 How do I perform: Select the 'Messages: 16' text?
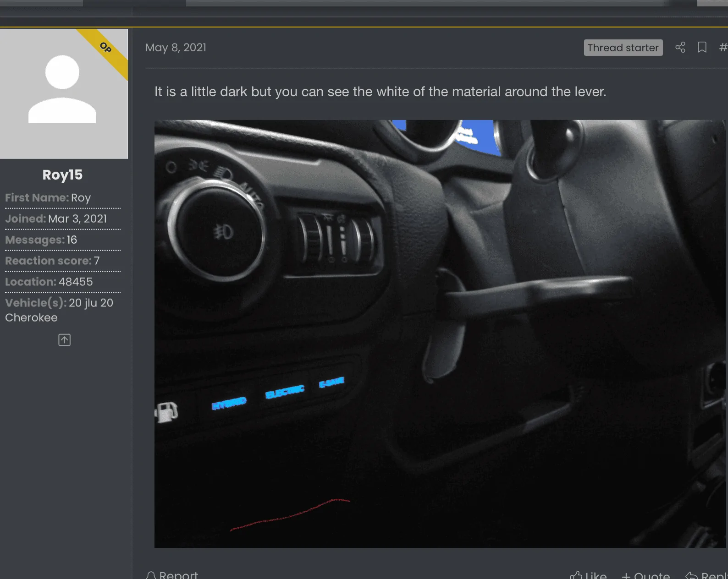click(x=41, y=240)
